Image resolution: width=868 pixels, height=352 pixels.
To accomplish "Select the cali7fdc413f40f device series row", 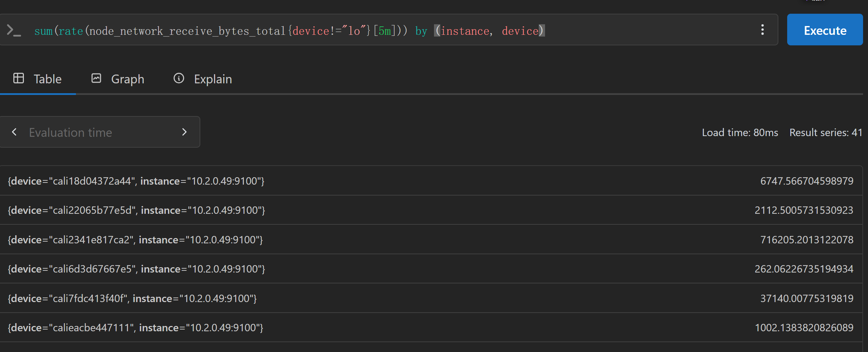I will (431, 298).
